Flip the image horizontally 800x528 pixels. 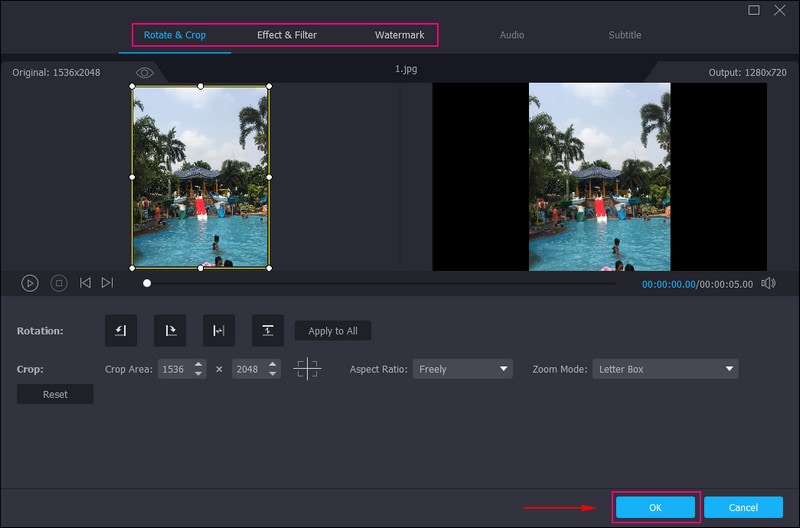pos(219,331)
